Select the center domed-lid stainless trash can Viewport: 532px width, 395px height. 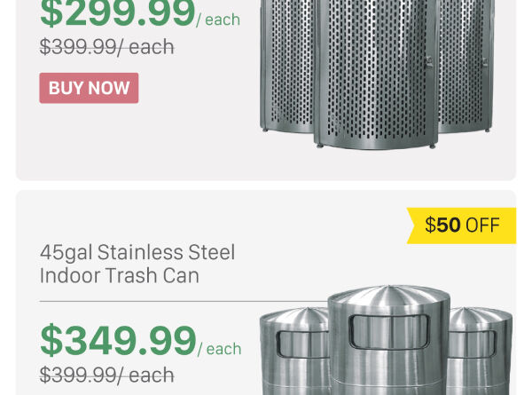point(389,346)
